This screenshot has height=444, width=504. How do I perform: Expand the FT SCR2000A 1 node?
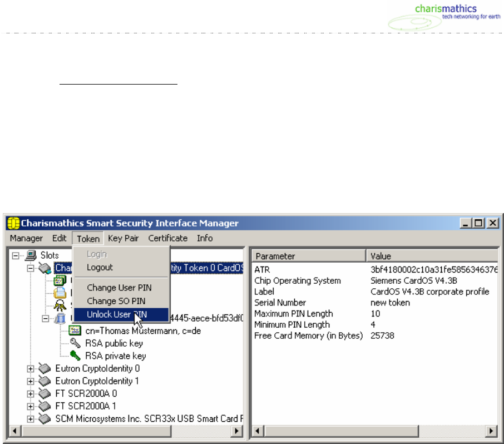click(x=31, y=406)
